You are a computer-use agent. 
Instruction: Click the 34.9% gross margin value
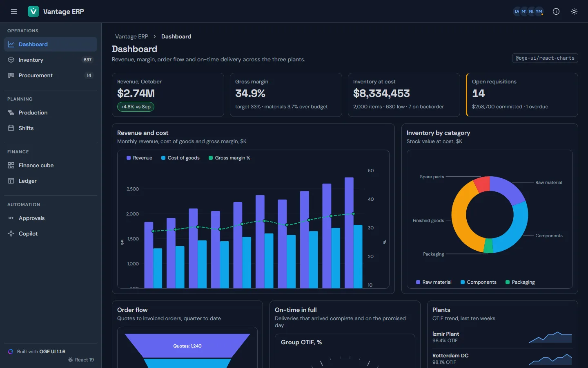[x=250, y=93]
